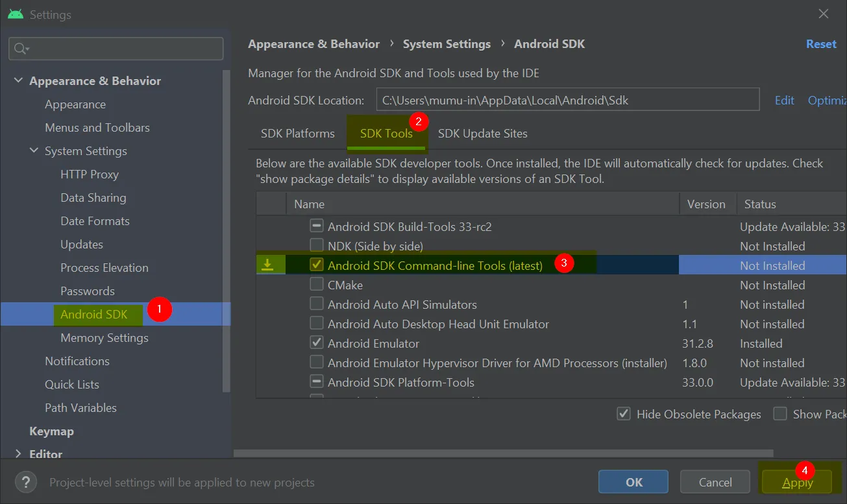Enable NDK (Side by side) checkbox
This screenshot has width=847, height=504.
[x=317, y=246]
